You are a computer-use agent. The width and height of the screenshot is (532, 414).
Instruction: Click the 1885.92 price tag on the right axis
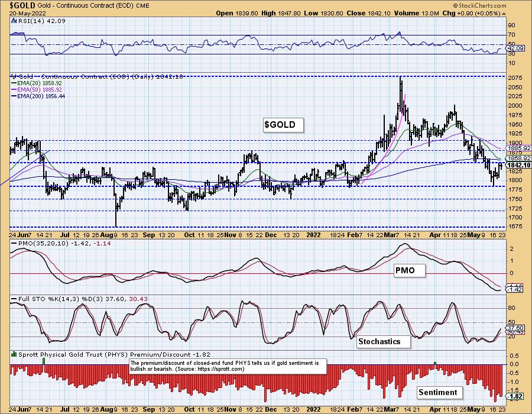[518, 148]
